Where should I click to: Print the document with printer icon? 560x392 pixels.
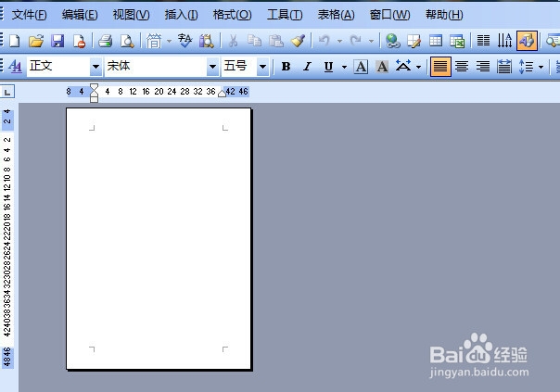click(x=106, y=41)
